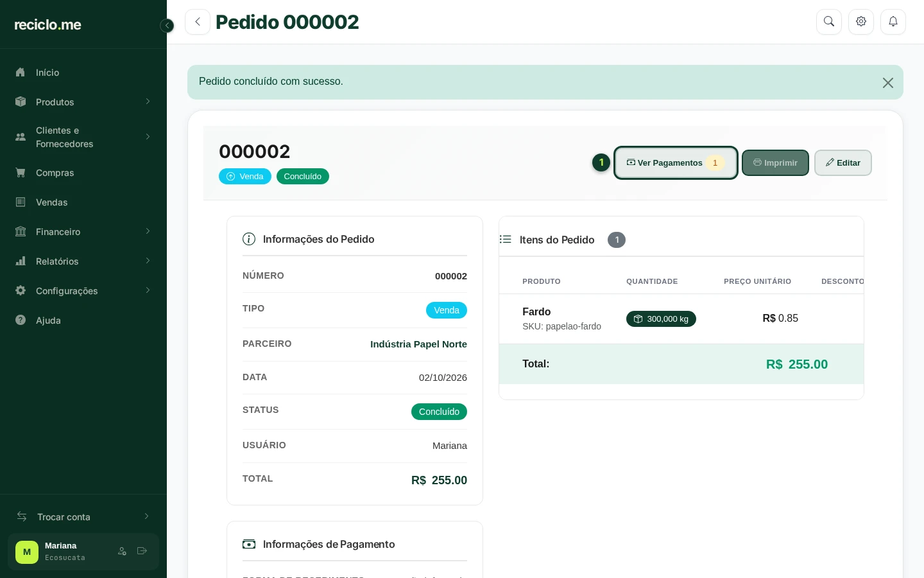Click the Informações de Pagamento heading
The image size is (924, 578).
click(x=329, y=544)
